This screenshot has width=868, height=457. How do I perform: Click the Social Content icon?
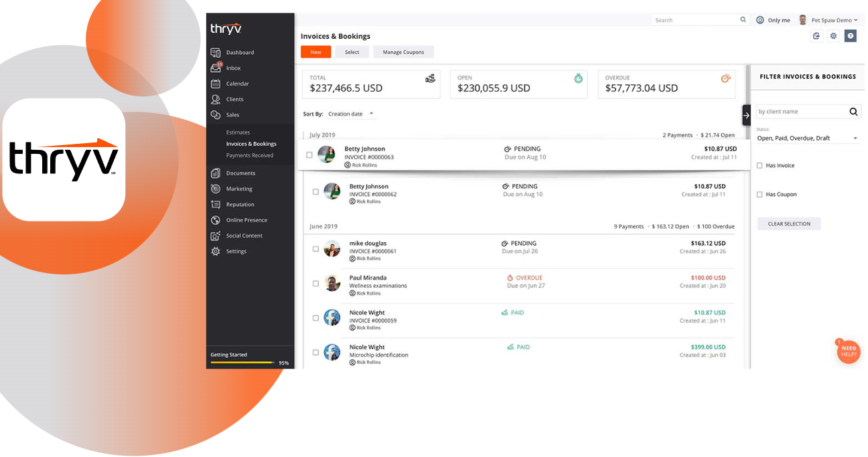point(216,236)
